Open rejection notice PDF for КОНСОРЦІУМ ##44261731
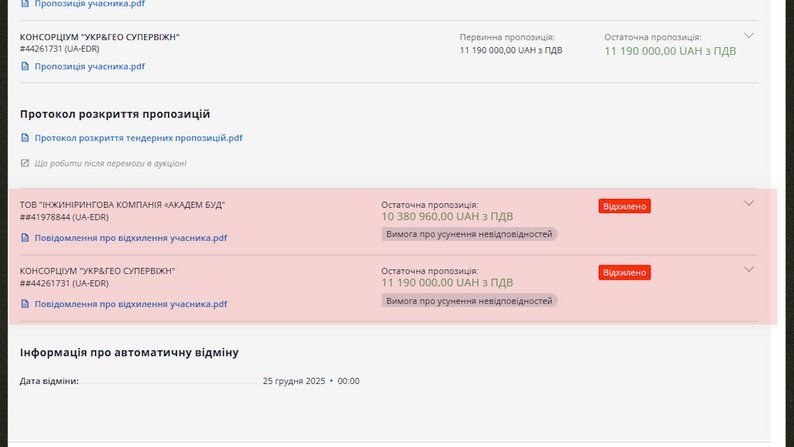 point(131,304)
